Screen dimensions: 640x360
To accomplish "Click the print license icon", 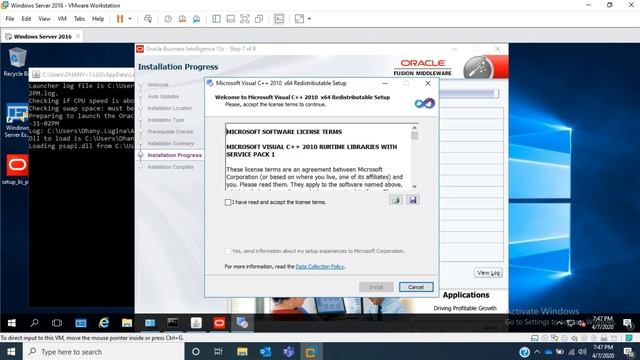I will 396,200.
